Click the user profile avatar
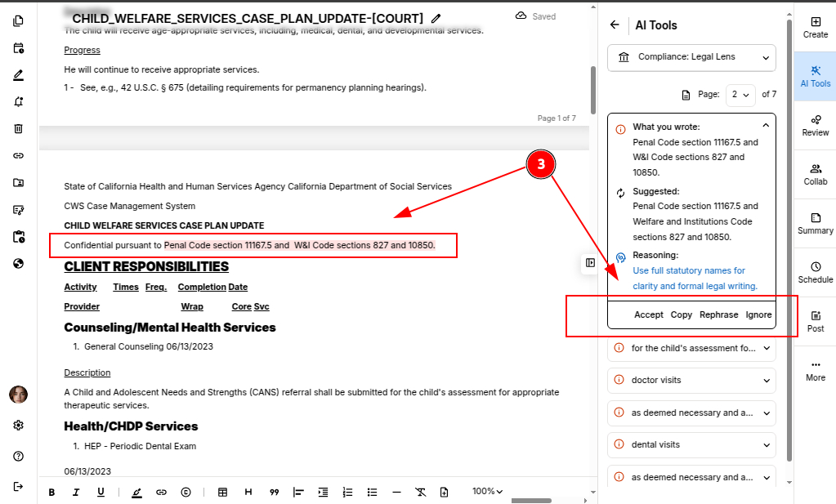Image resolution: width=836 pixels, height=504 pixels. 18,395
